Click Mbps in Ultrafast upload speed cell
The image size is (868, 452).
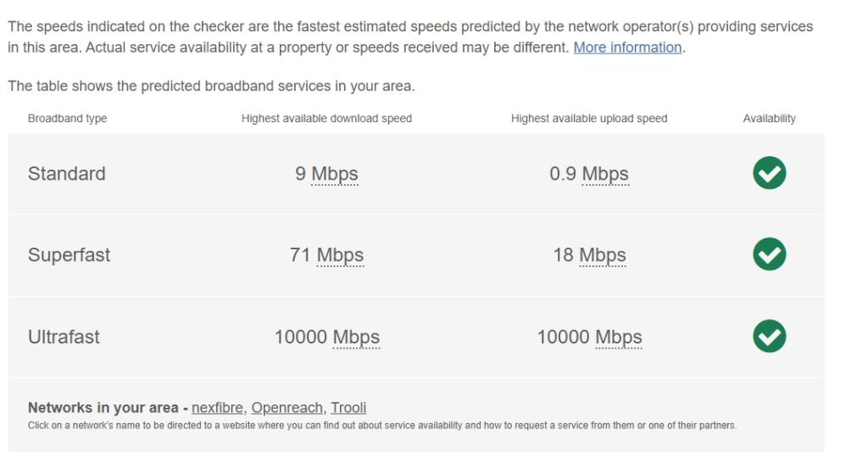619,338
